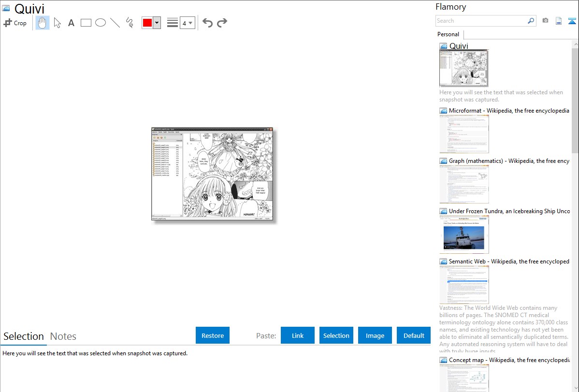Viewport: 579px width, 392px height.
Task: Click the magnifier search icon
Action: [x=531, y=21]
